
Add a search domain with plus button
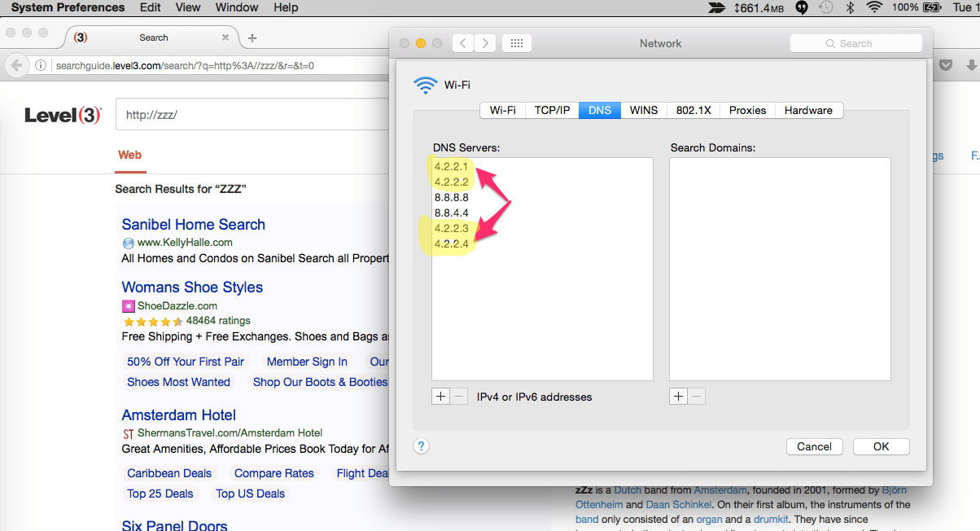click(678, 397)
